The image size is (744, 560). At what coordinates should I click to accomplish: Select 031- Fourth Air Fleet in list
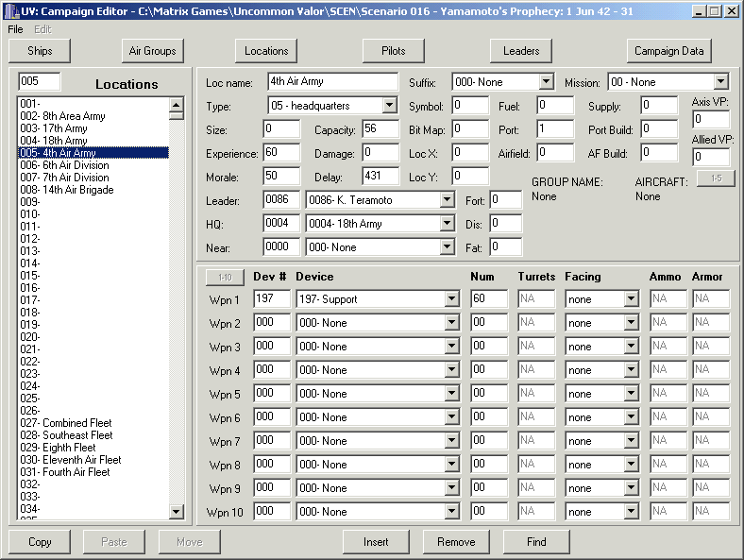[93, 472]
